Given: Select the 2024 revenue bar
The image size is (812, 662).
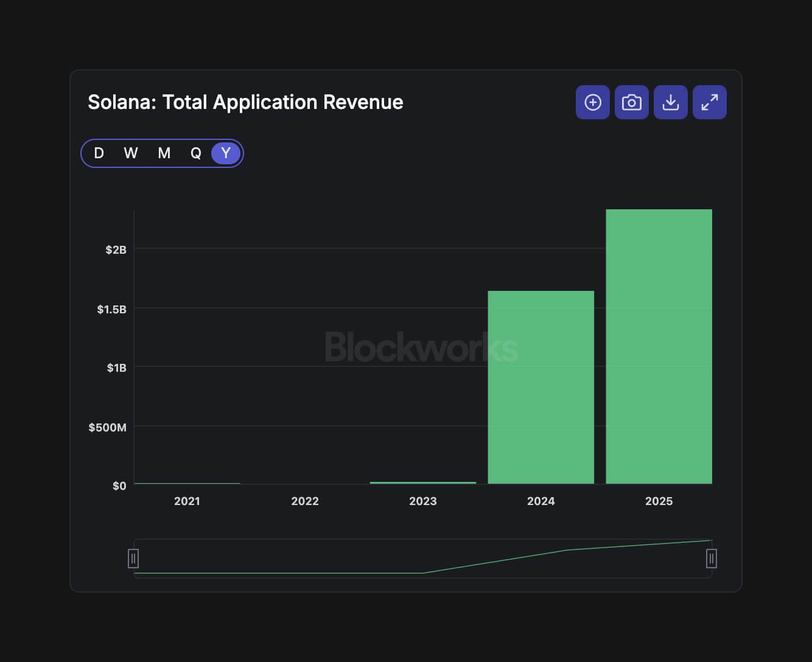Looking at the screenshot, I should 541,386.
